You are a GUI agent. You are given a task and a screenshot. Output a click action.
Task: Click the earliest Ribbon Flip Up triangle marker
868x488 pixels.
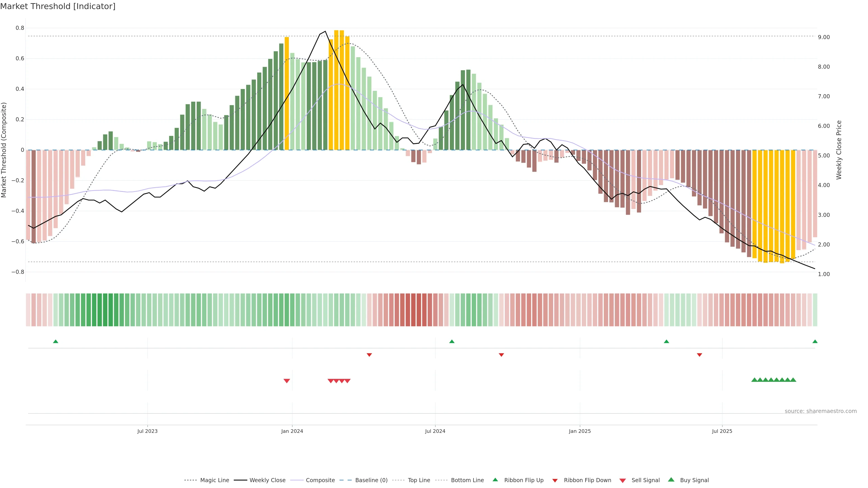coord(56,342)
